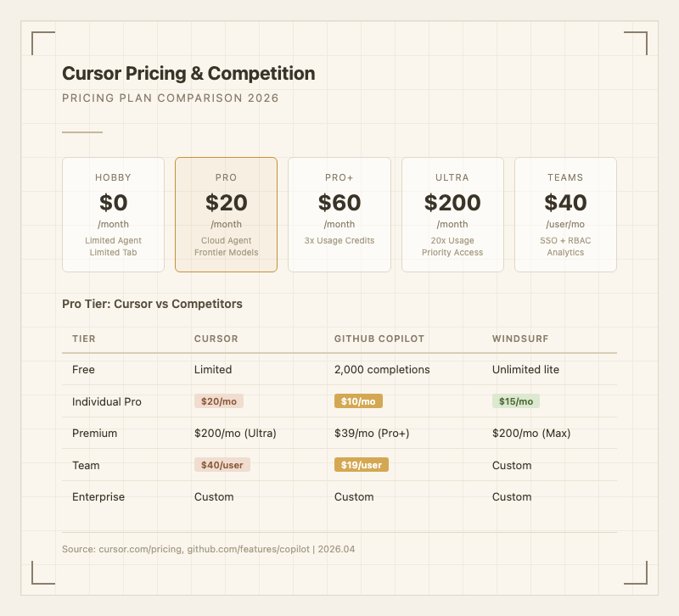Viewport: 679px width, 616px height.
Task: Select the Pro+ $60 plan card
Action: 339,215
